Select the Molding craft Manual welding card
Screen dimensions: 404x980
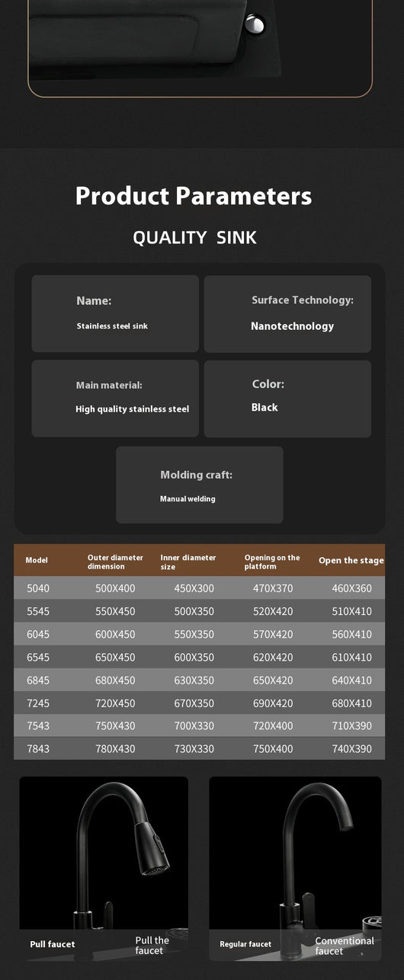tap(200, 485)
